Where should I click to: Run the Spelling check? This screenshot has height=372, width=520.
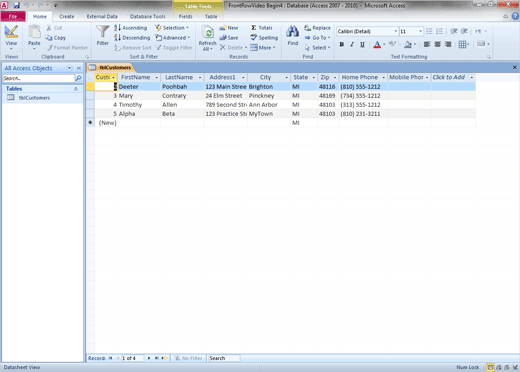click(x=264, y=38)
